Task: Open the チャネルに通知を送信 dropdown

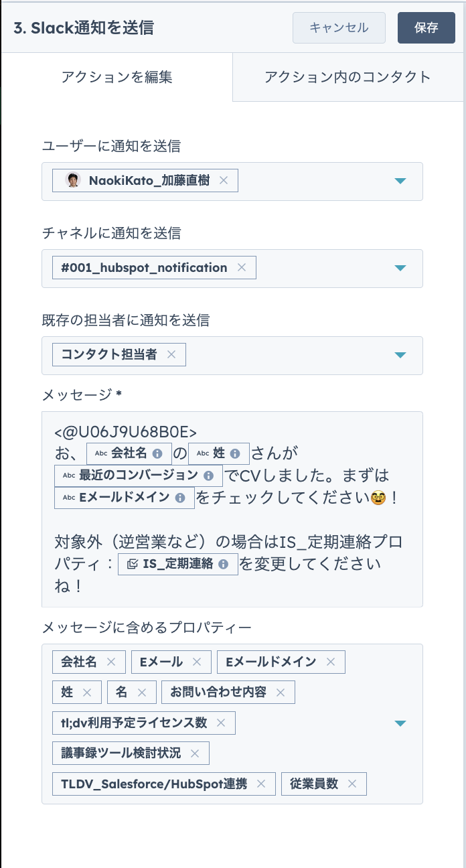Action: pyautogui.click(x=400, y=267)
